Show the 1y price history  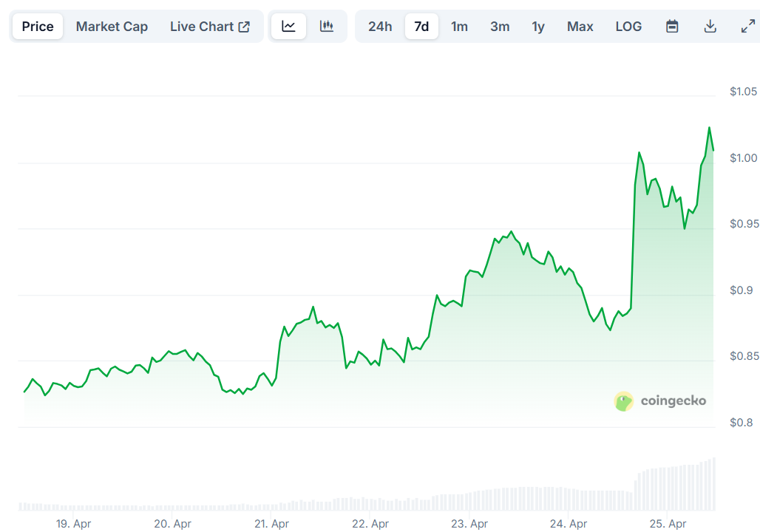click(x=538, y=27)
